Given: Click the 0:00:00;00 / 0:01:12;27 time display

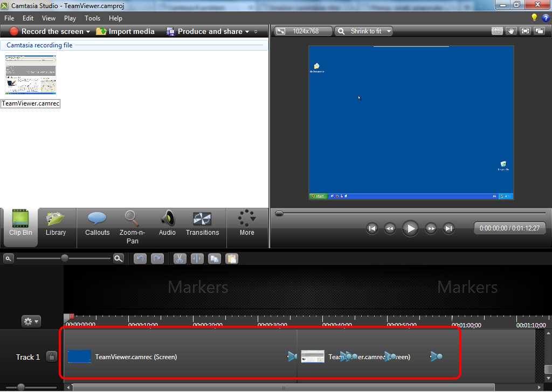Looking at the screenshot, I should pyautogui.click(x=509, y=228).
